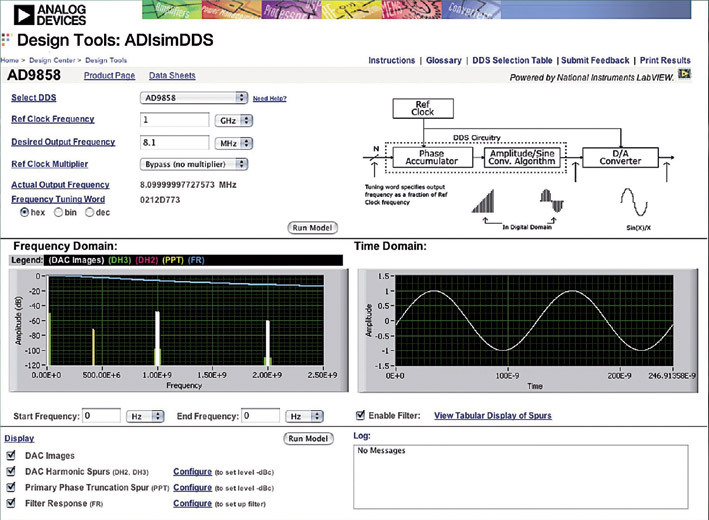Viewport: 709px width, 520px height.
Task: Open the AD9858 Product Page link
Action: [x=109, y=76]
